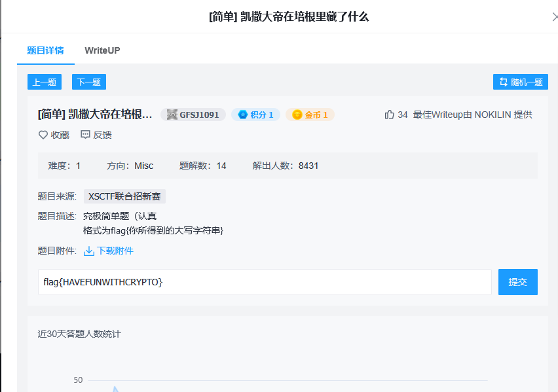The width and height of the screenshot is (558, 392).
Task: Click the GFSJ1091 avatar thumbnail icon
Action: click(172, 115)
